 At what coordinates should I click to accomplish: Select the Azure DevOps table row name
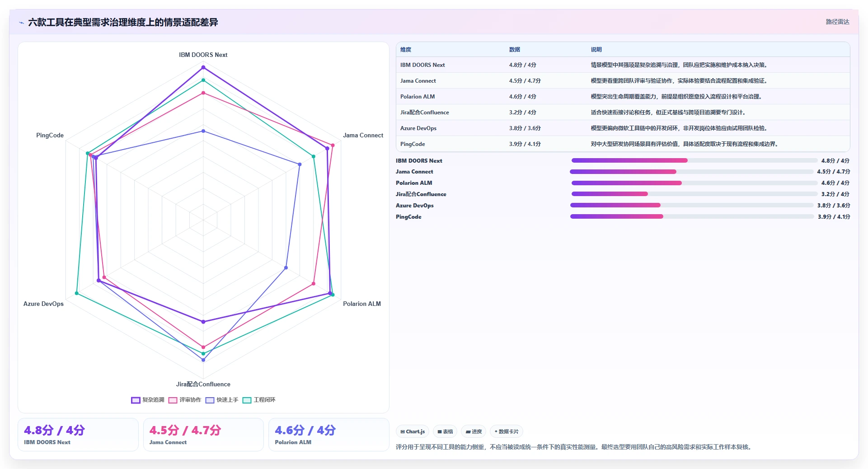pyautogui.click(x=418, y=128)
